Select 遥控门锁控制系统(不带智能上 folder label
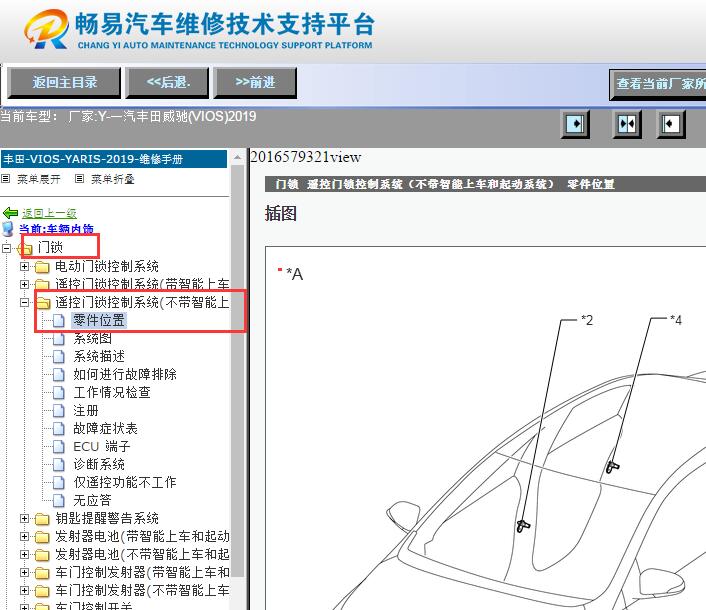The height and width of the screenshot is (610, 706). click(x=142, y=302)
